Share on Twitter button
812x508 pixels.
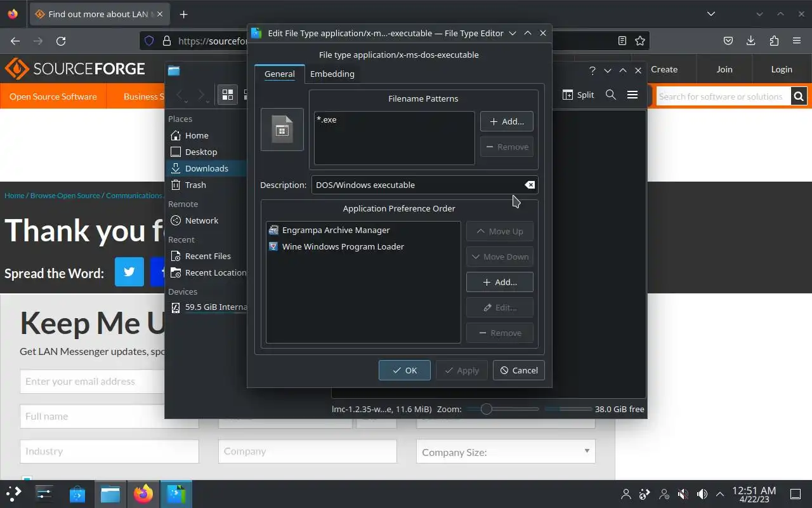(129, 272)
